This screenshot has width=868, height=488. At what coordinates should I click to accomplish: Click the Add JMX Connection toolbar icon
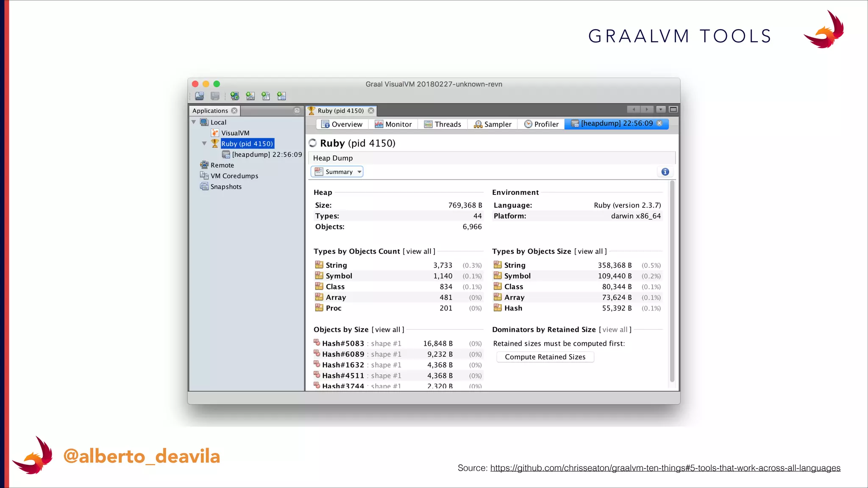[250, 96]
